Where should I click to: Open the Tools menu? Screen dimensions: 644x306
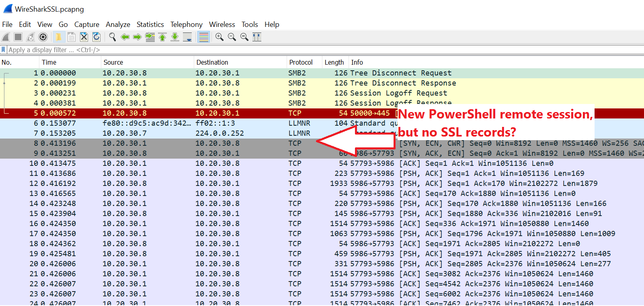(x=250, y=24)
